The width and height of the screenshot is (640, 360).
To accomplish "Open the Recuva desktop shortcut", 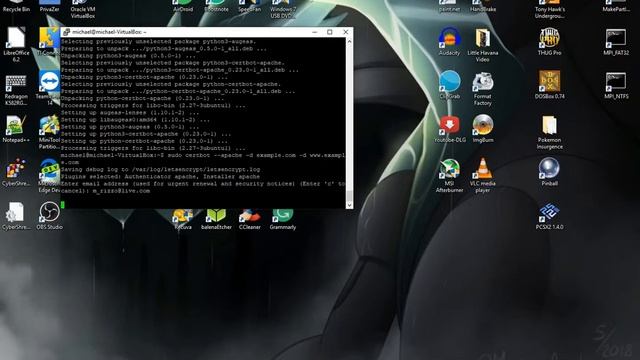I will click(183, 220).
